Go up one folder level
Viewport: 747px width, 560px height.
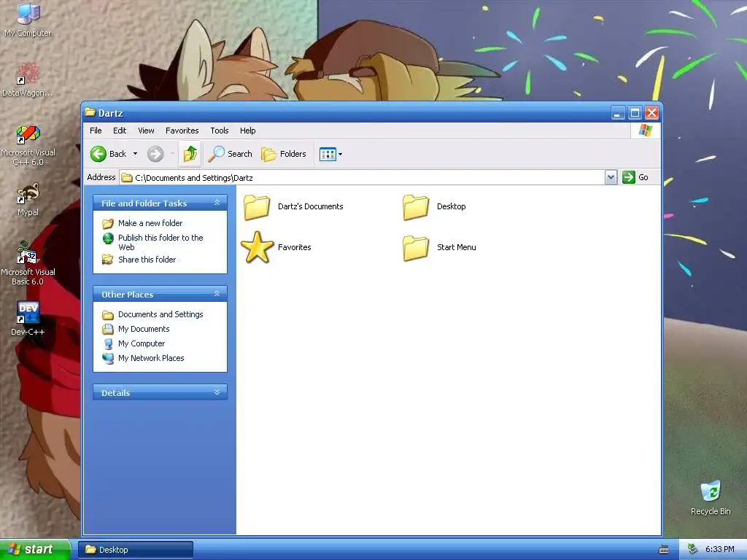(x=190, y=154)
